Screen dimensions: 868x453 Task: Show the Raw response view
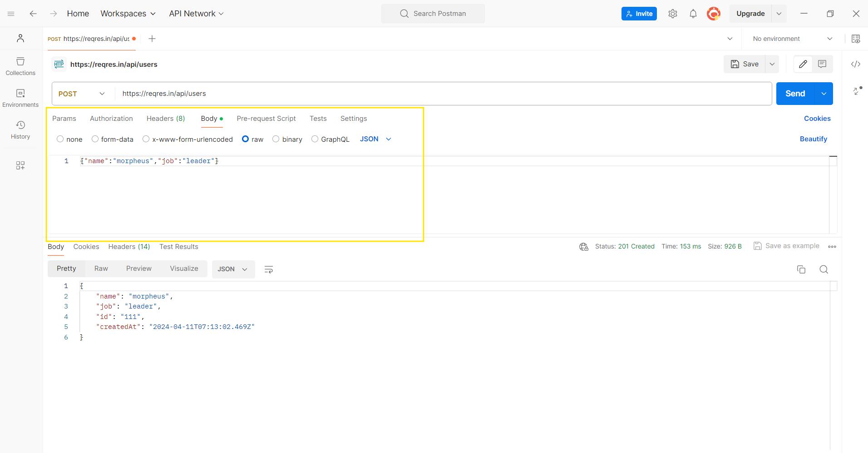point(101,269)
